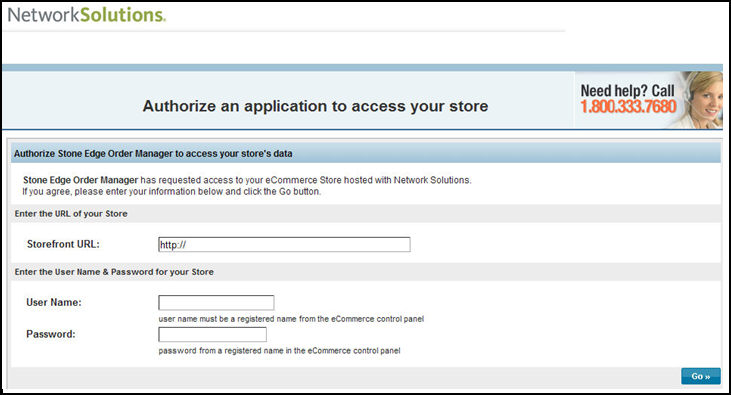The height and width of the screenshot is (395, 731).
Task: Click the 'Need help? Call' banner text
Action: tap(627, 90)
